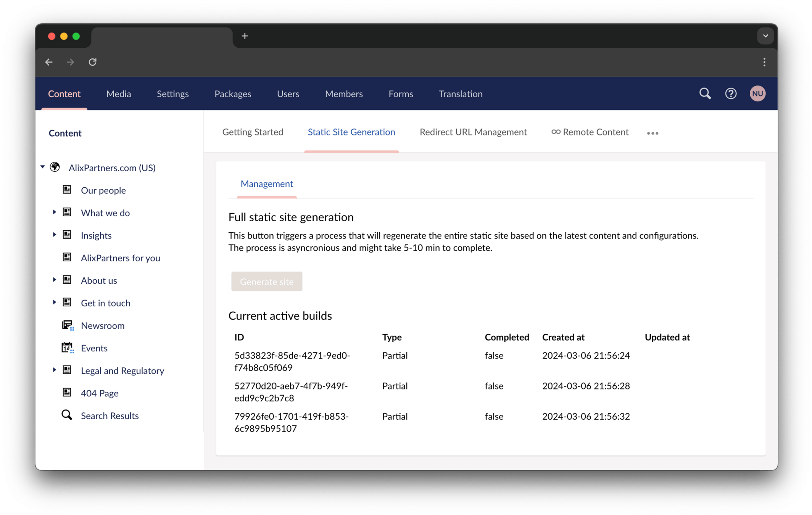
Task: Collapse the AlixPartners.com (US) tree node
Action: pyautogui.click(x=43, y=167)
